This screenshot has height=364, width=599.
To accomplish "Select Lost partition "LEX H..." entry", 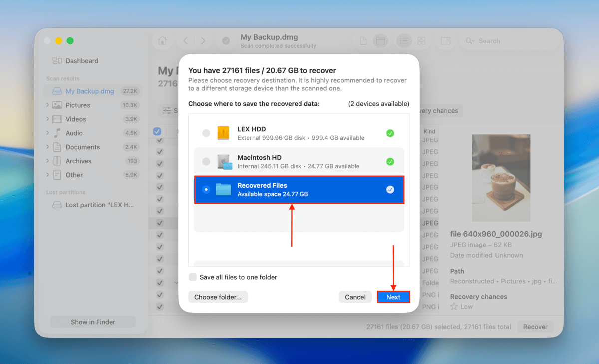I will tap(93, 205).
